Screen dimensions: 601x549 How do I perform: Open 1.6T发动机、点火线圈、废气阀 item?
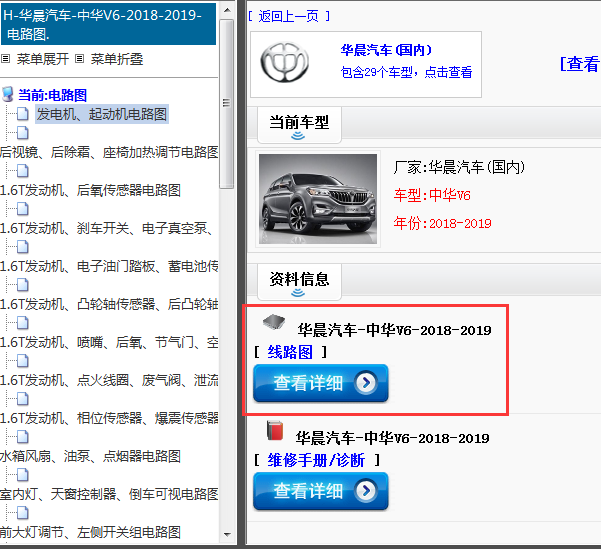pos(109,380)
